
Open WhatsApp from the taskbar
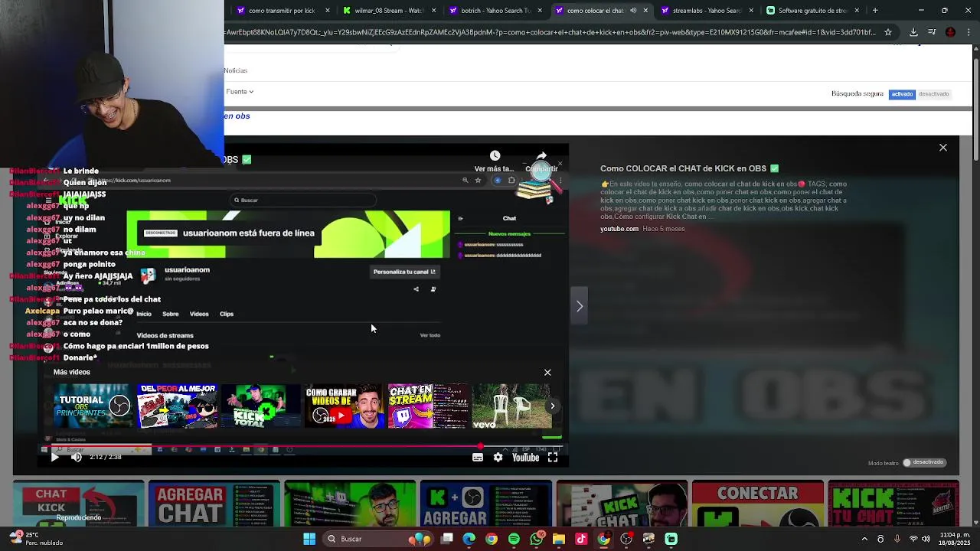(x=536, y=539)
